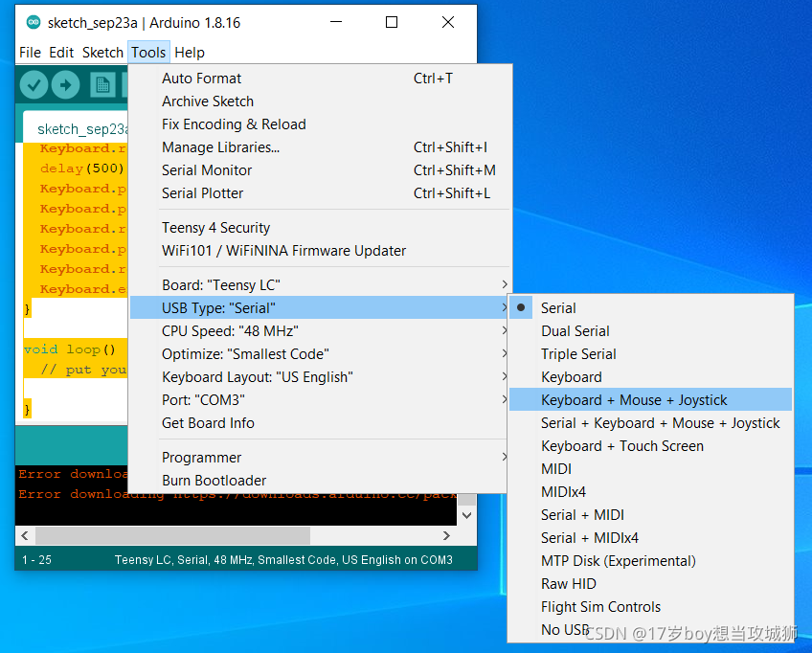Open Manage Libraries...
This screenshot has height=653, width=812.
[x=319, y=147]
